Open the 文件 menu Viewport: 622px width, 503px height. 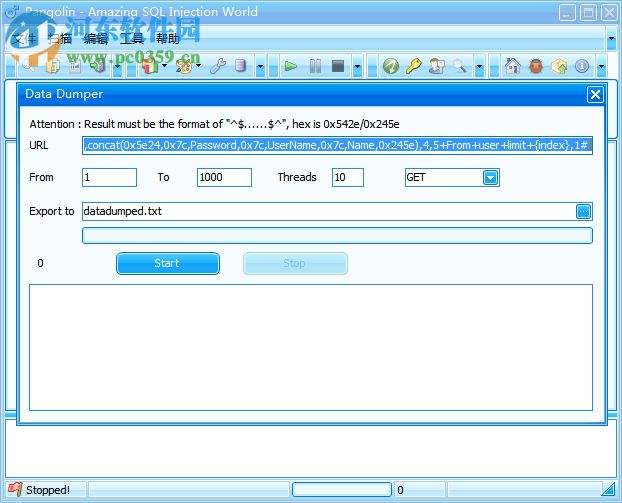tap(25, 38)
